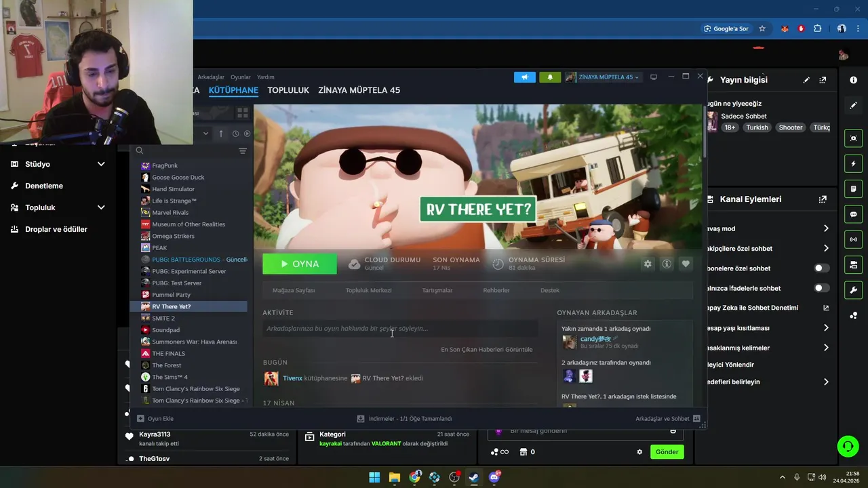Open Tartışmalar game tab
This screenshot has width=868, height=488.
point(437,290)
